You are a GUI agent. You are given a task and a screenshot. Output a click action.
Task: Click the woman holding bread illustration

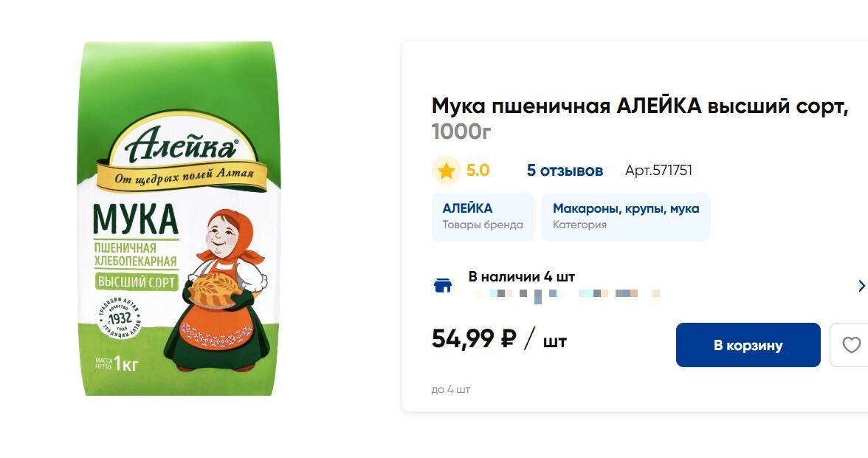(220, 290)
